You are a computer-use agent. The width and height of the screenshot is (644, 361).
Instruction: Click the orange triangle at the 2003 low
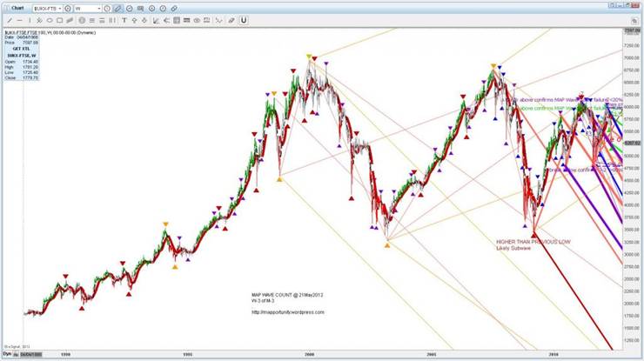pos(387,245)
